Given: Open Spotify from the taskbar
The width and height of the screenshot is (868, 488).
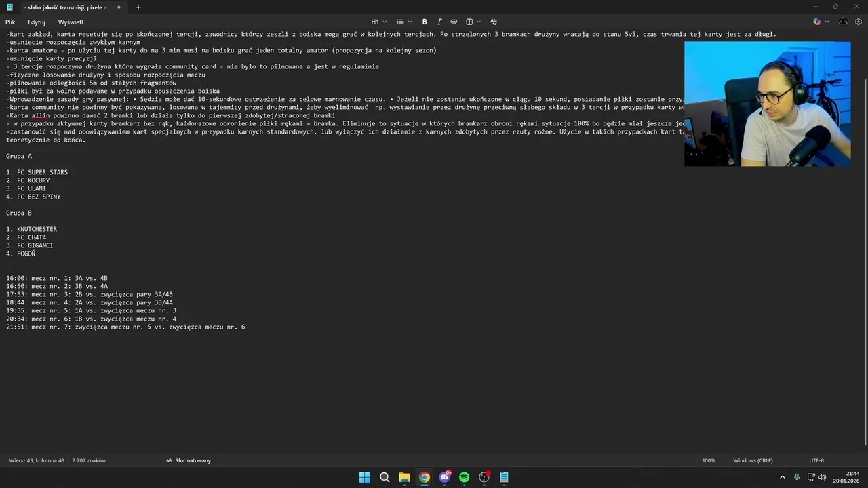Looking at the screenshot, I should click(x=464, y=477).
